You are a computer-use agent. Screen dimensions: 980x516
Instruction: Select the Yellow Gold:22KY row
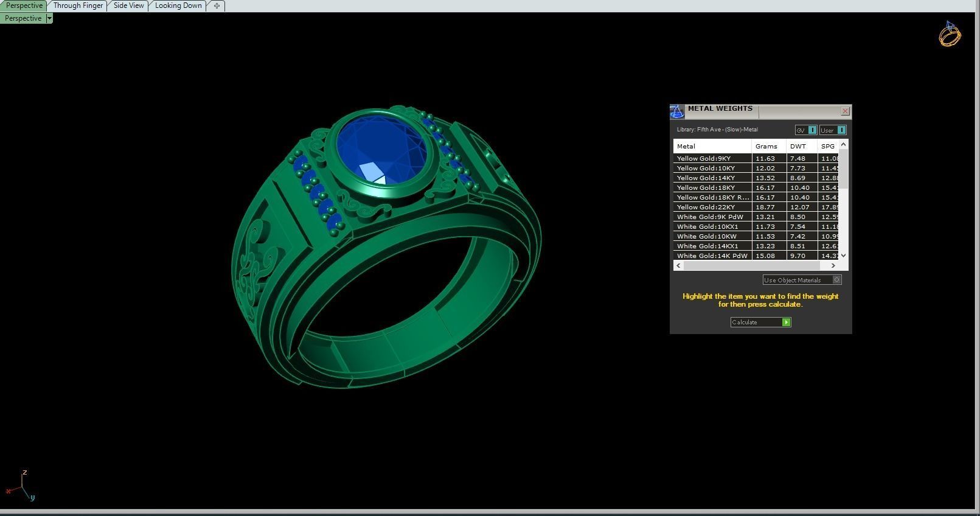pyautogui.click(x=756, y=207)
